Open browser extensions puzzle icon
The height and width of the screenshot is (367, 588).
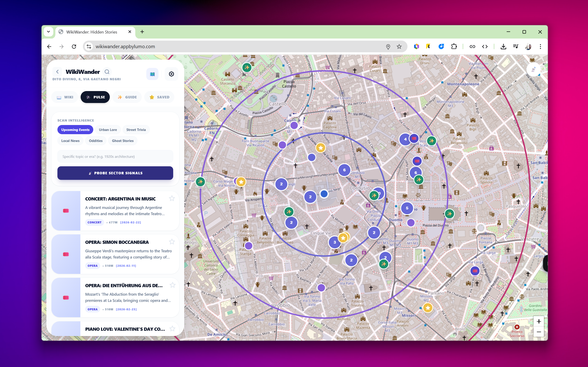454,46
